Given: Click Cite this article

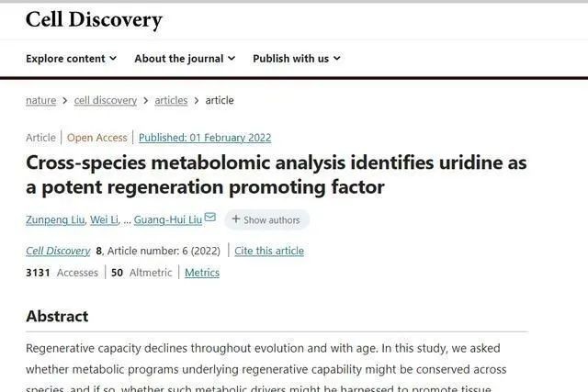Looking at the screenshot, I should (269, 251).
